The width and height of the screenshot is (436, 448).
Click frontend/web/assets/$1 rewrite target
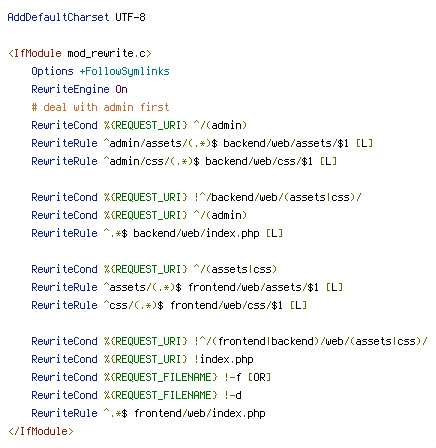click(253, 287)
